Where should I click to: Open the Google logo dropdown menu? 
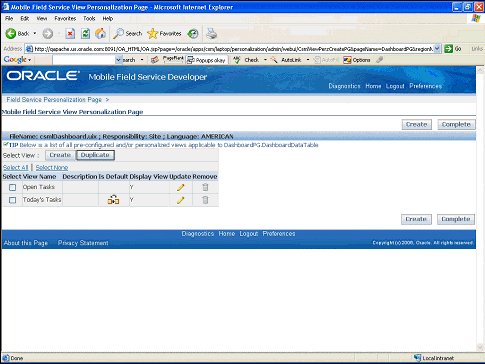pyautogui.click(x=30, y=60)
